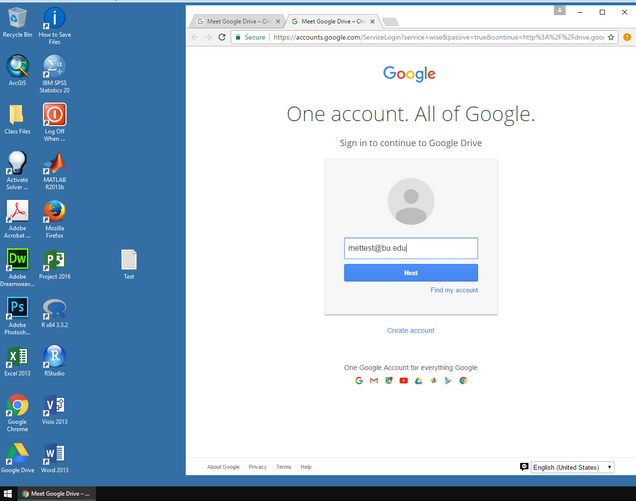This screenshot has width=636, height=501.
Task: Open the How to Save Files shortcut
Action: pyautogui.click(x=54, y=26)
